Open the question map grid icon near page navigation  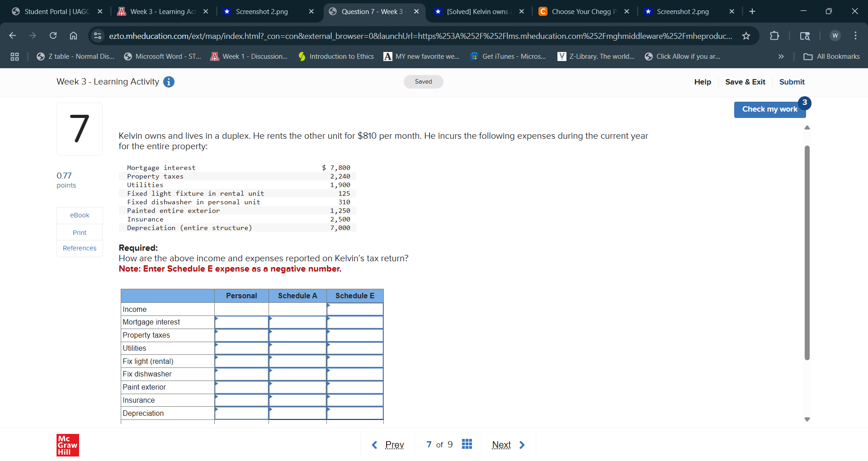tap(467, 444)
